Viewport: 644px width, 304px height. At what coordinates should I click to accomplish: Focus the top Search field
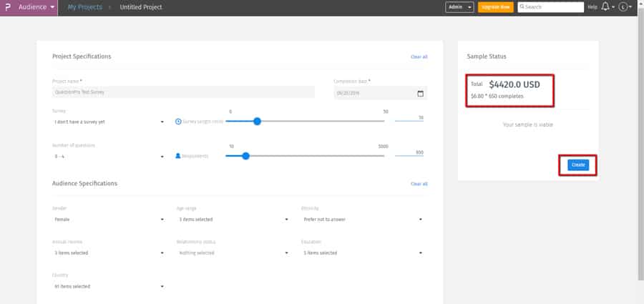(550, 7)
